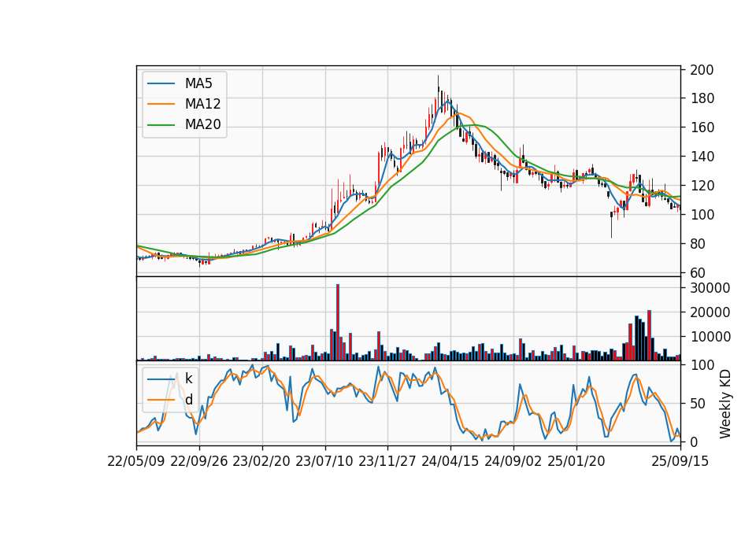Click the d legend label in KD panel

click(x=188, y=400)
